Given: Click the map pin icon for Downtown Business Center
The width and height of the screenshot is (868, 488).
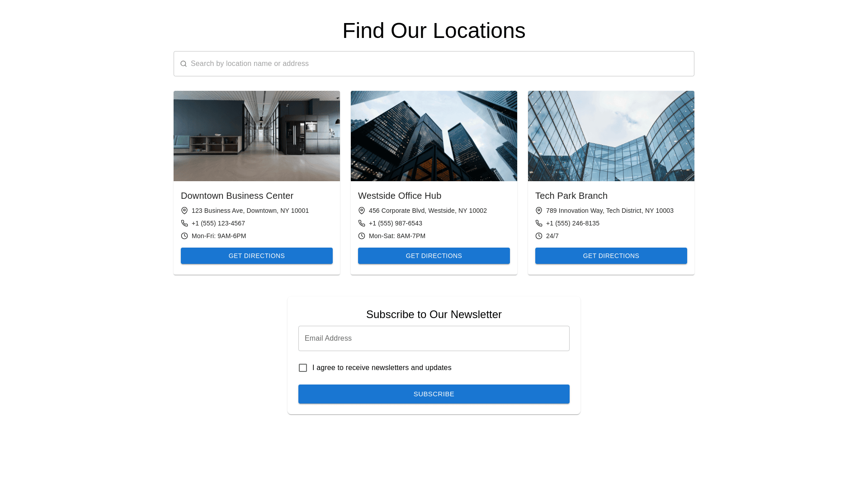Looking at the screenshot, I should click(x=184, y=211).
